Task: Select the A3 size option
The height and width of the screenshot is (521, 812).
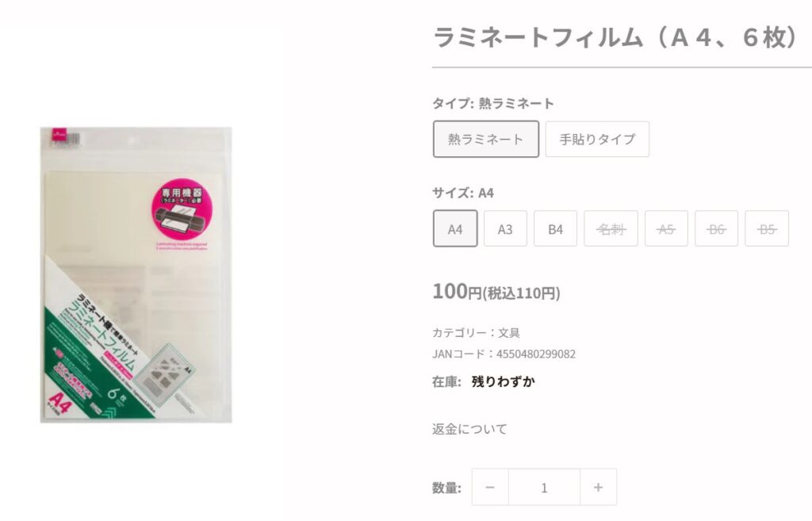Action: (x=505, y=228)
